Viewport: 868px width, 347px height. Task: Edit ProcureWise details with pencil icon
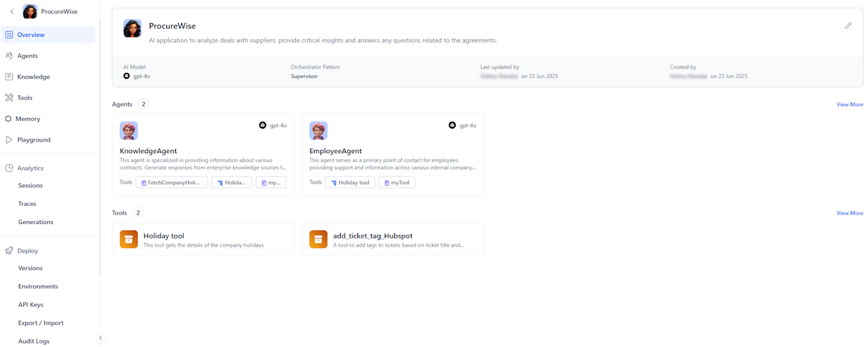(848, 25)
